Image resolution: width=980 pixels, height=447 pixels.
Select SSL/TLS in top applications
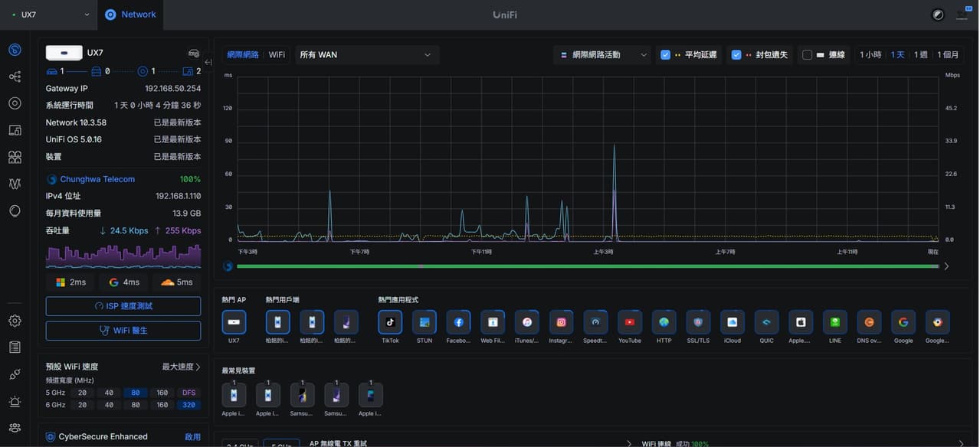[x=698, y=322]
